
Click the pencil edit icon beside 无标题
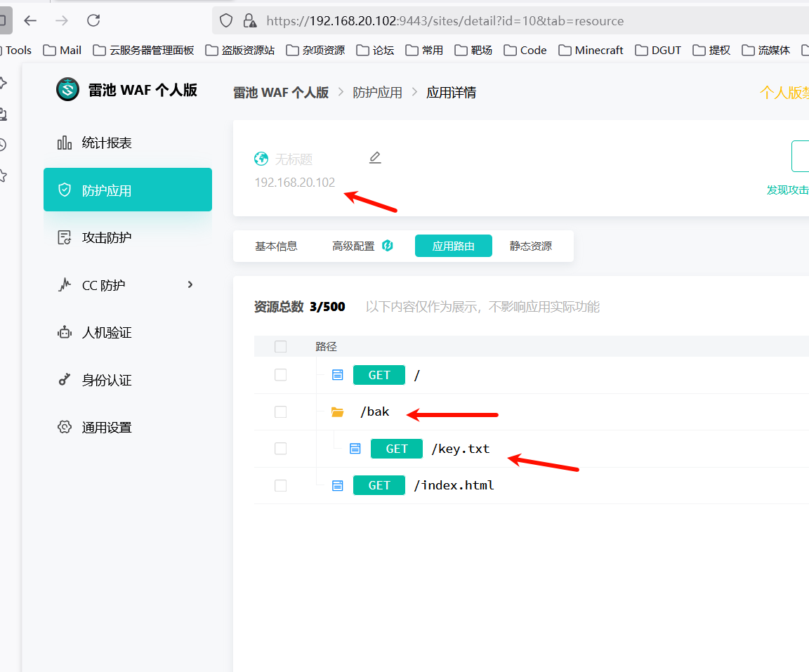[x=375, y=158]
